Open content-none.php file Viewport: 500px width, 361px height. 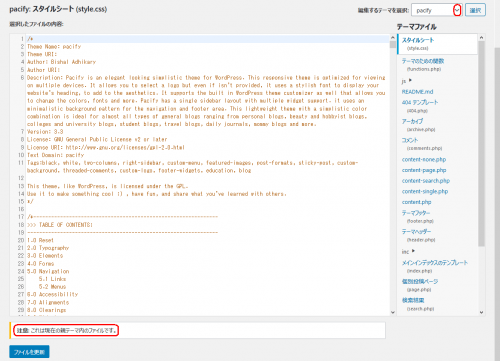[x=424, y=159]
